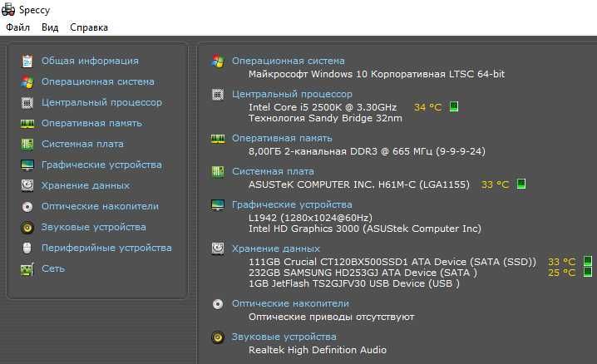
Task: Select the Звуковые устройства speaker sidebar icon
Action: point(27,227)
